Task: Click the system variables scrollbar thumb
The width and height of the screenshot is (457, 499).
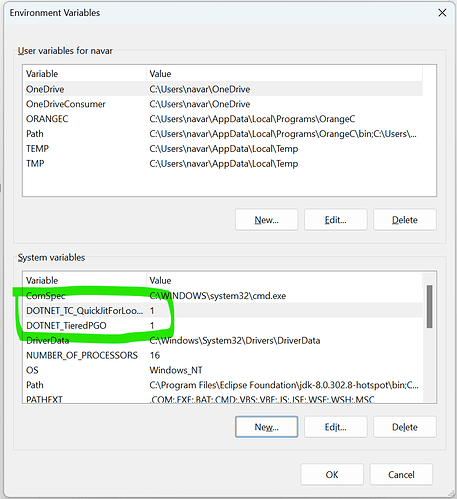Action: [x=429, y=307]
